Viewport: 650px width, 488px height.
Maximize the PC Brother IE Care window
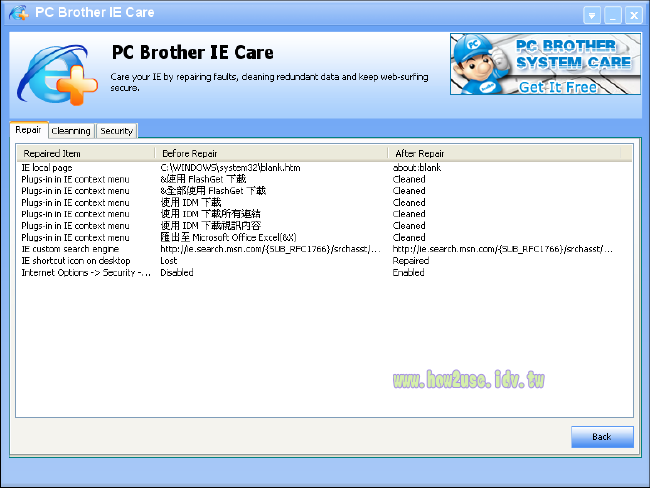[632, 15]
